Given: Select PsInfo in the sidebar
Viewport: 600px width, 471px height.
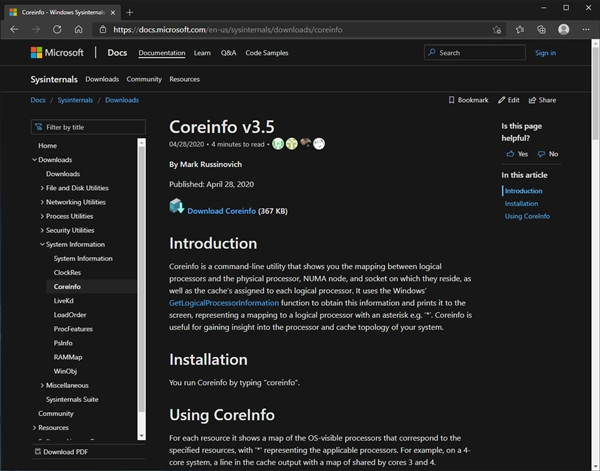Looking at the screenshot, I should tap(63, 343).
